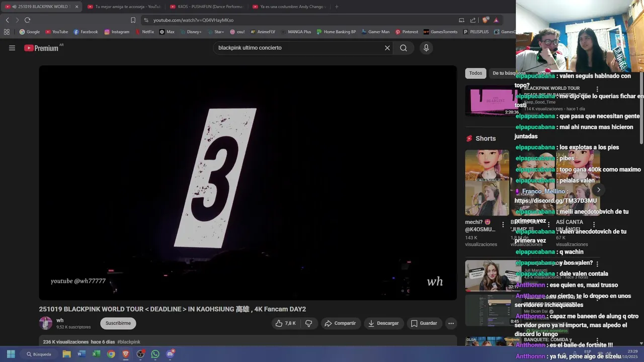Open the mechi Shorts thumbnail

coord(487,183)
